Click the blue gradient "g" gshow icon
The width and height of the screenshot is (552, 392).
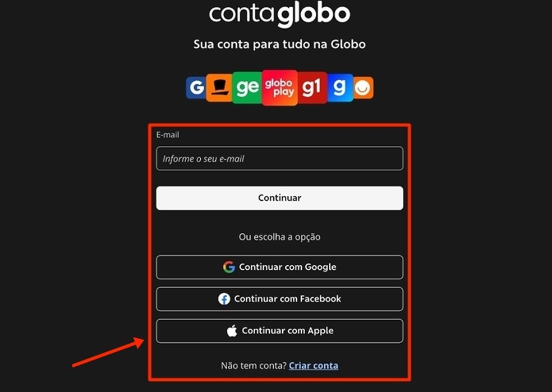(340, 87)
